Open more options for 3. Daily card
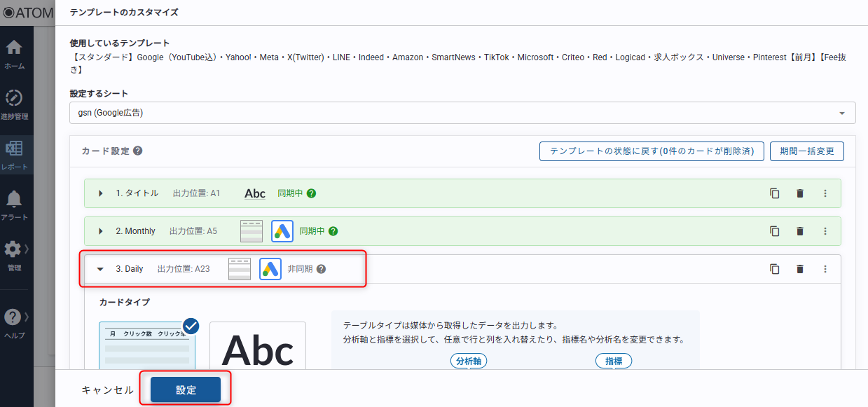Viewport: 868px width, 407px height. 825,269
